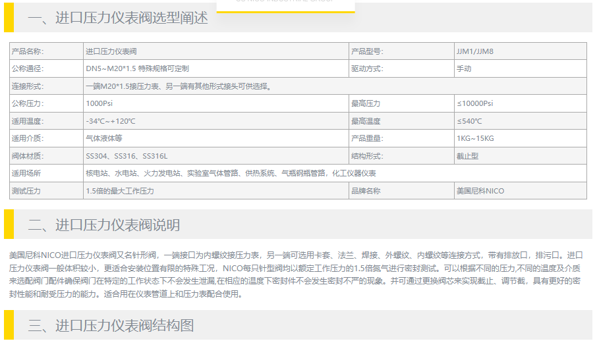Select the ≤10000Psi maximum pressure cell
This screenshot has height=364, width=597.
click(474, 103)
